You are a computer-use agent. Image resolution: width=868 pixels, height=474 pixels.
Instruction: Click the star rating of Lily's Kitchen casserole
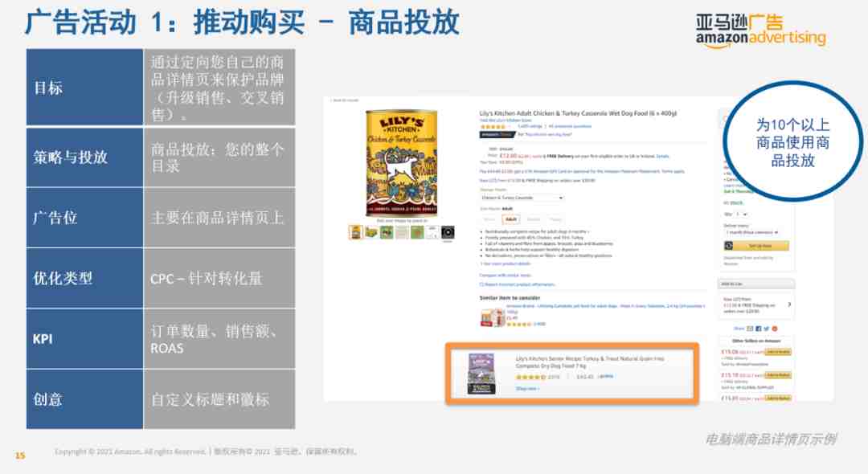tap(492, 127)
